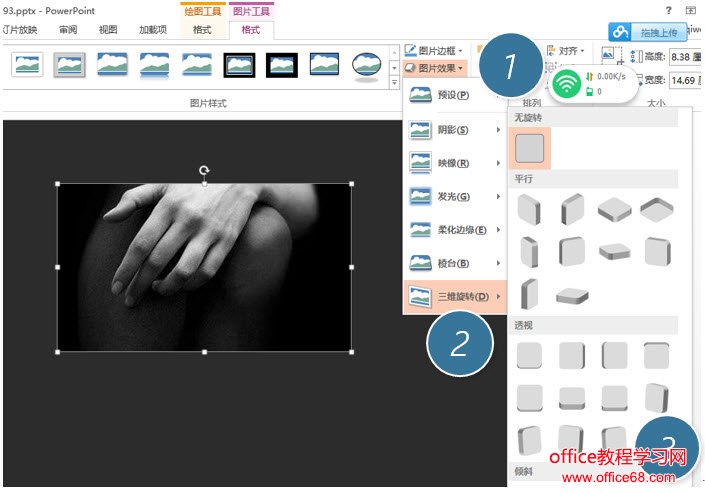
Task: Apply the black-bordered oval picture style
Action: [x=367, y=66]
